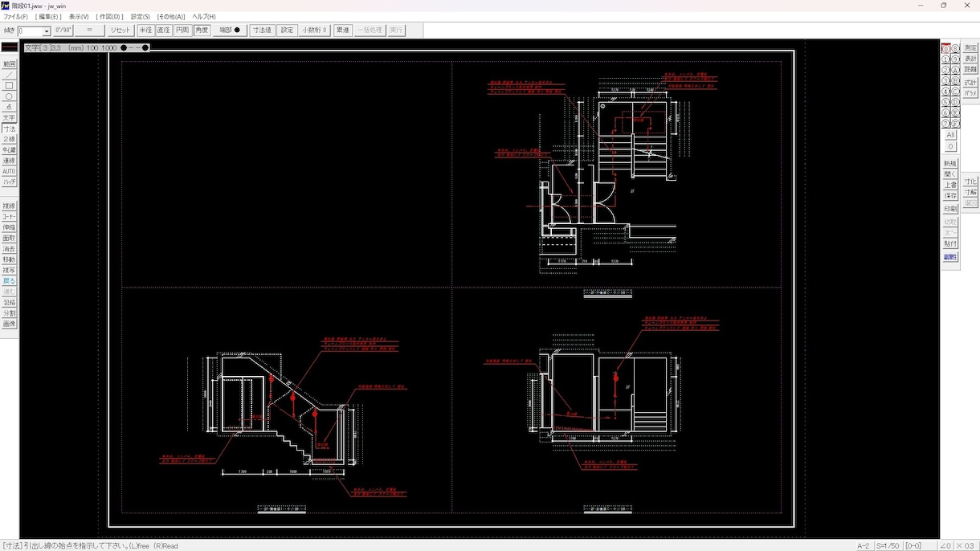The image size is (980, 551).
Task: Select the 範囲 range selection tool
Action: coord(9,63)
